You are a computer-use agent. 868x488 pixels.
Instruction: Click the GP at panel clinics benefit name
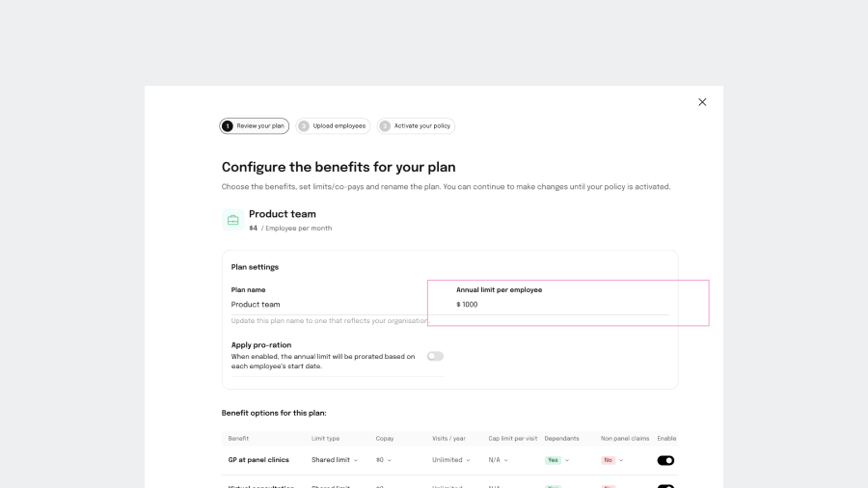(x=258, y=460)
